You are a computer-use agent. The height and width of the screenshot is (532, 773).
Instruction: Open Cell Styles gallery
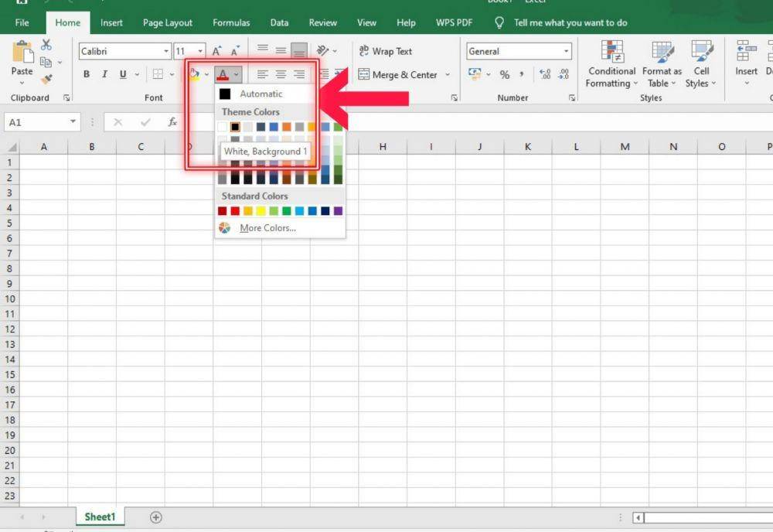(x=701, y=65)
